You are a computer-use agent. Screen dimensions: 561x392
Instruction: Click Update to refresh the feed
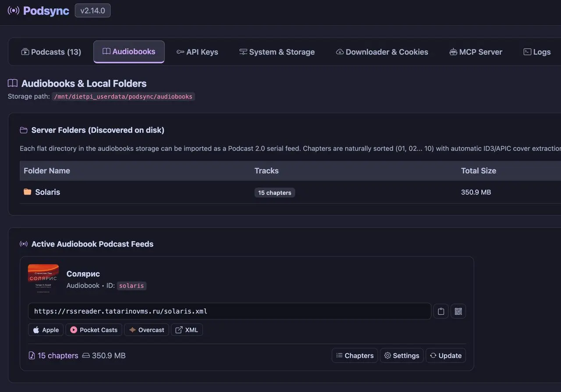point(446,356)
